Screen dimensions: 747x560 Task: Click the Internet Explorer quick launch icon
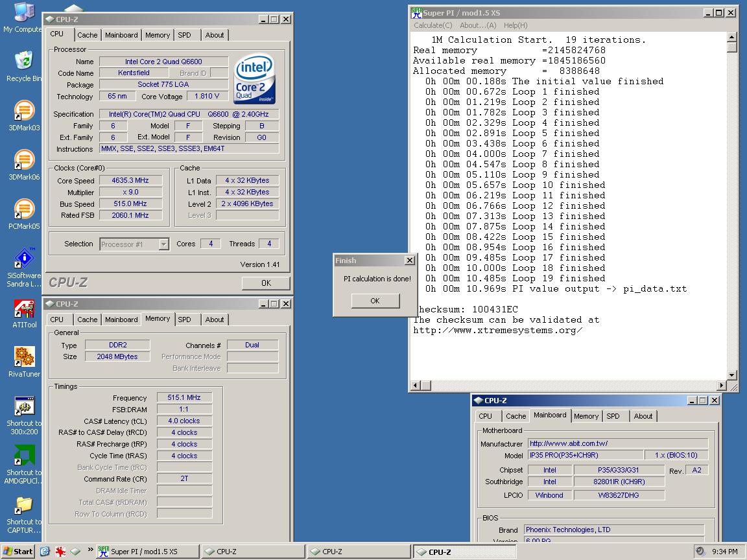45,552
